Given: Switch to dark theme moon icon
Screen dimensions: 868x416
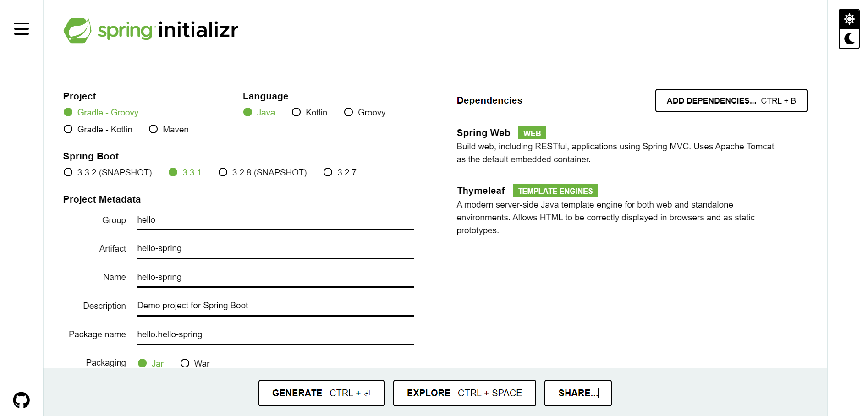Looking at the screenshot, I should (x=849, y=39).
